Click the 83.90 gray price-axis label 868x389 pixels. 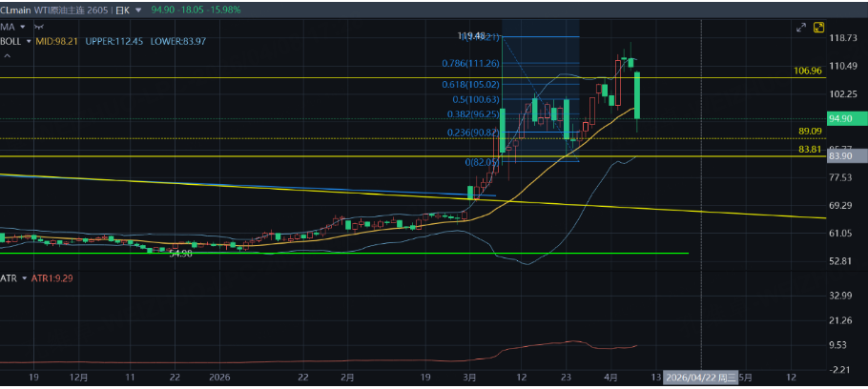[847, 156]
